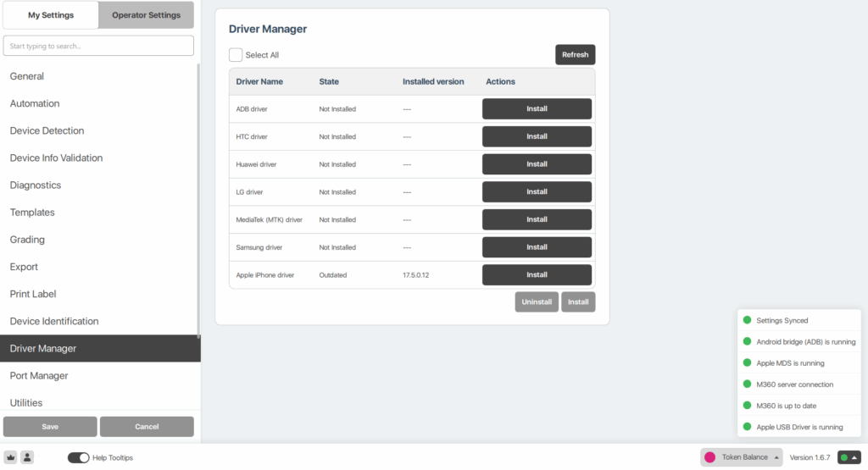Select Driver Manager in sidebar
This screenshot has width=868, height=470.
(100, 348)
